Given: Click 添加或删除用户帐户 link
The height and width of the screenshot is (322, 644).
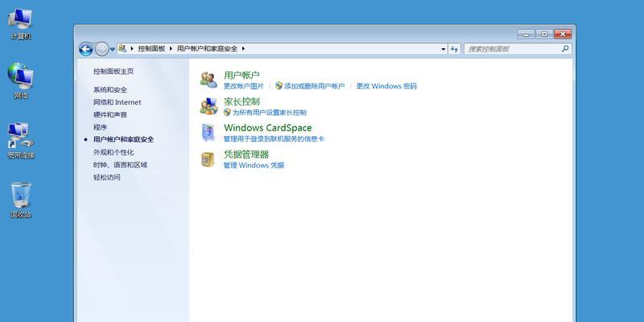Looking at the screenshot, I should click(x=315, y=86).
